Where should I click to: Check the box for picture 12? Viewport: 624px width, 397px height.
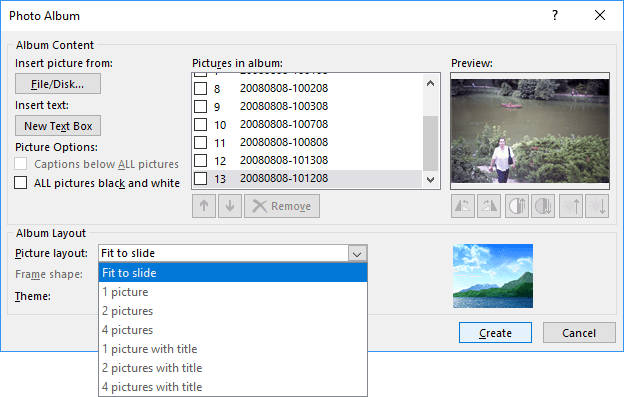pyautogui.click(x=201, y=160)
